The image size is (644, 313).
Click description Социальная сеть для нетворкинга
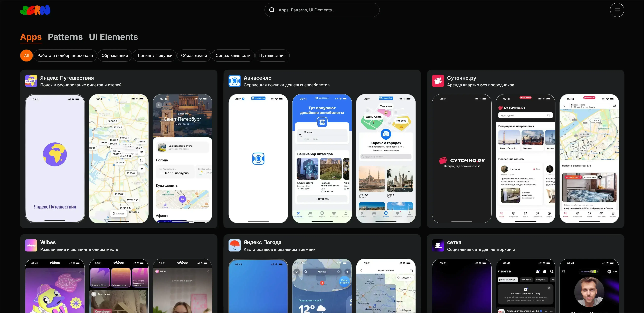tap(481, 249)
